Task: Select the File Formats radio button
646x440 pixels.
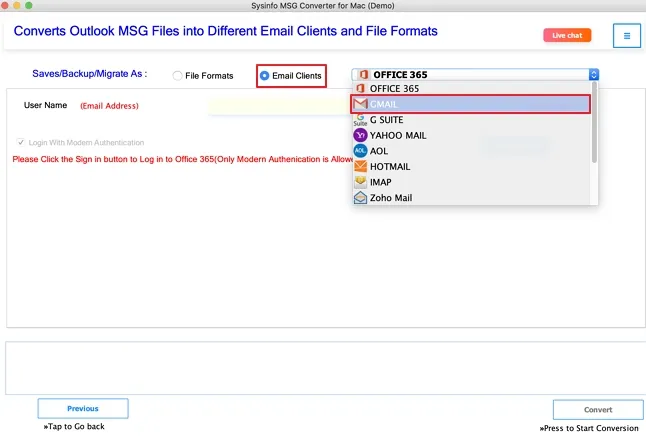Action: click(x=177, y=76)
